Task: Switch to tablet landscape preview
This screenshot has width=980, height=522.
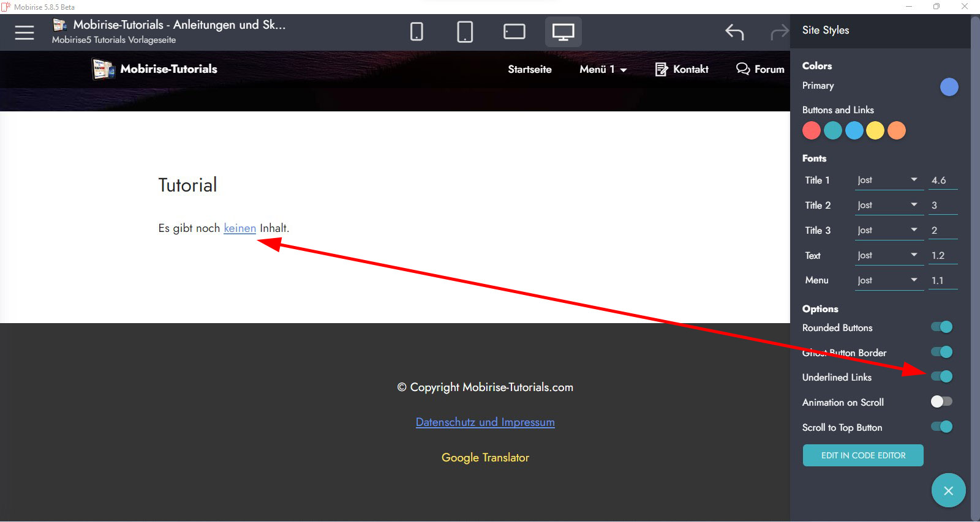Action: 514,31
